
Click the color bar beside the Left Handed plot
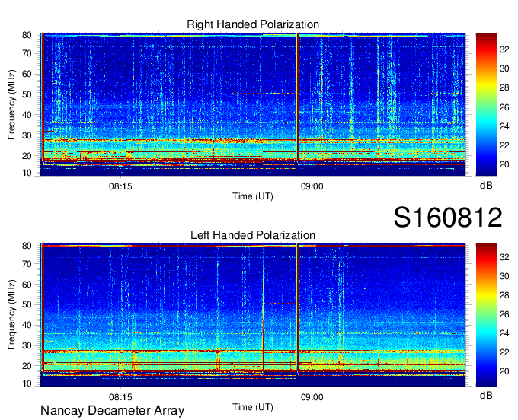click(x=486, y=315)
